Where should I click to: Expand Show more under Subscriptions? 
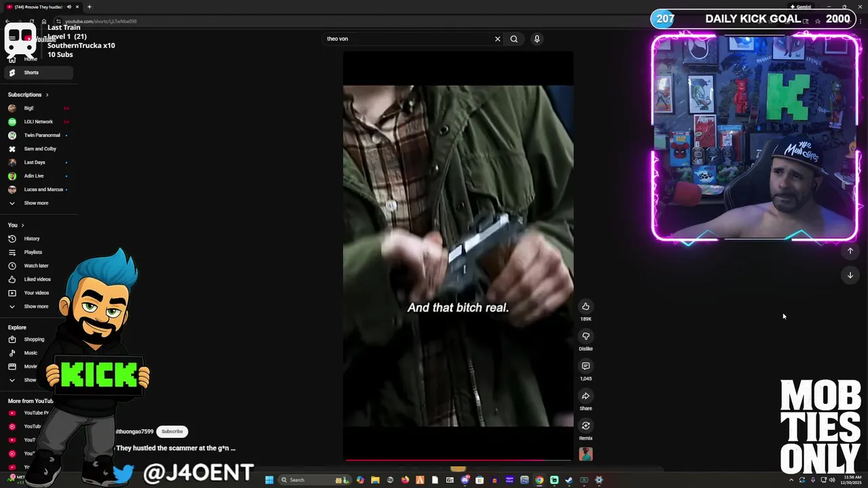(37, 203)
